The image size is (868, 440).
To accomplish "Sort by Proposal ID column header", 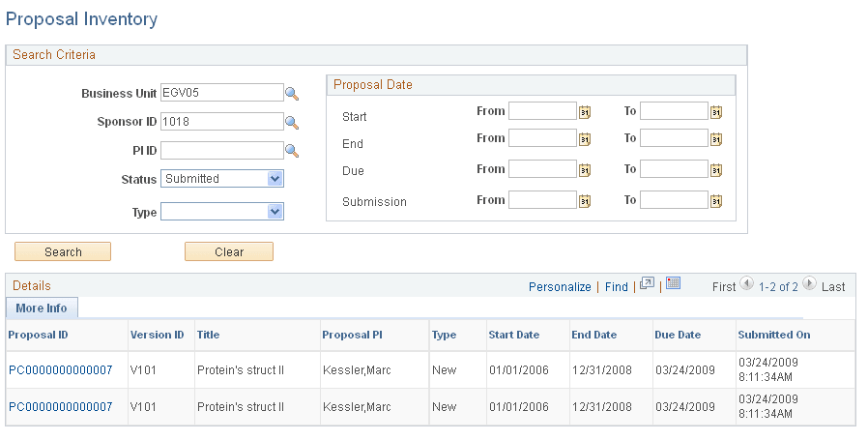I will click(x=39, y=335).
